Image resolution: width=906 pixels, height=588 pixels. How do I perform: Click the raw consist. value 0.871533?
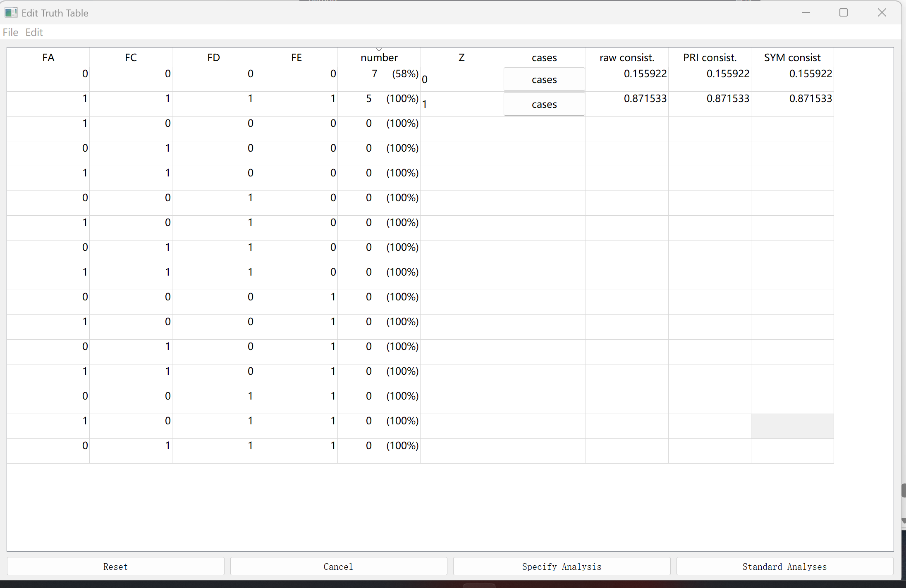coord(645,99)
